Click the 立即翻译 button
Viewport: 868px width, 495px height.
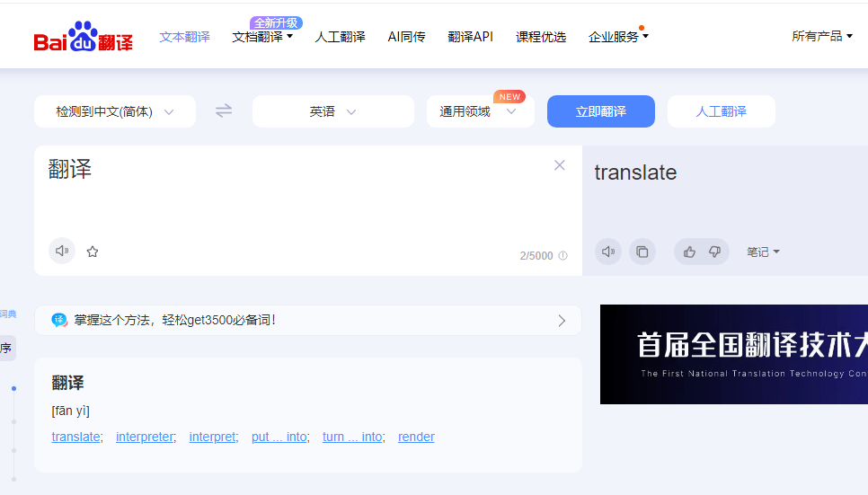pos(600,111)
